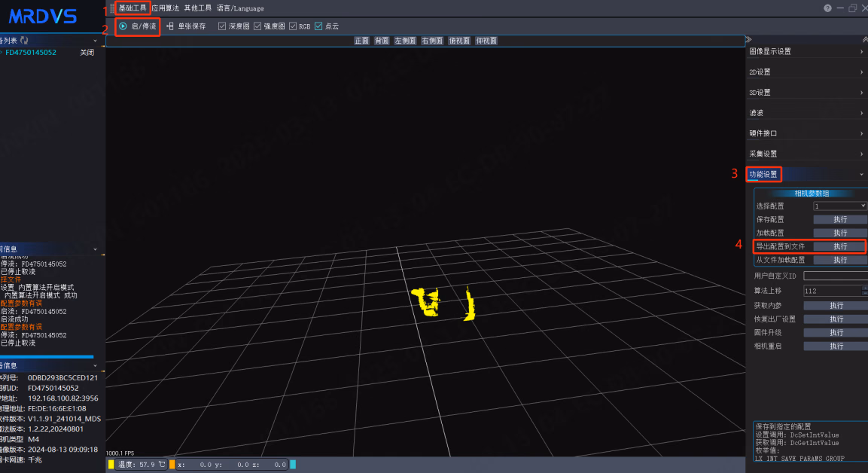Collapse the right settings panel with double chevron
This screenshot has height=473, width=868.
click(748, 39)
